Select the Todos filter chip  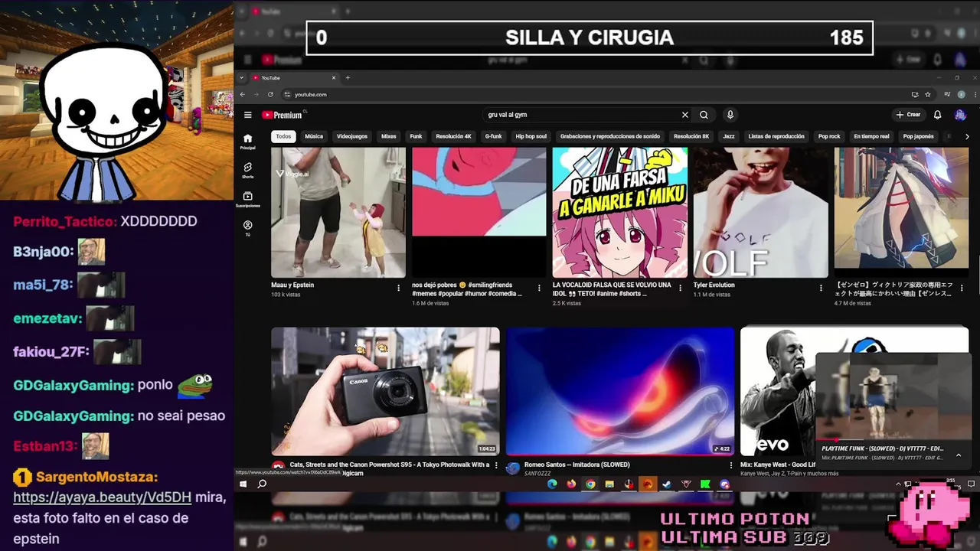[283, 136]
